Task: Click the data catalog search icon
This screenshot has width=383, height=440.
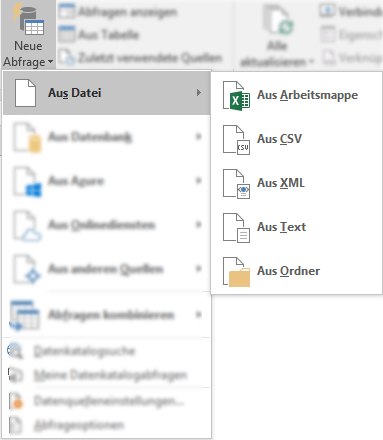Action: 15,351
